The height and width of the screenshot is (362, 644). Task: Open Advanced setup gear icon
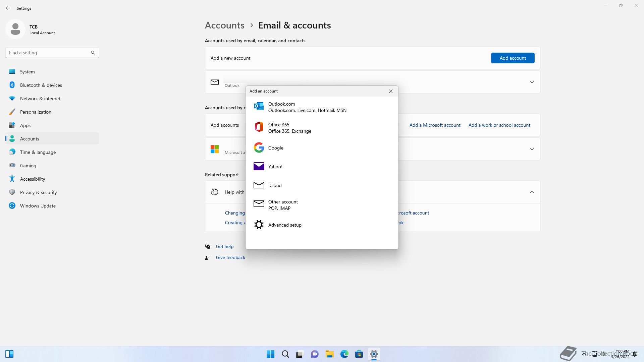pyautogui.click(x=259, y=225)
